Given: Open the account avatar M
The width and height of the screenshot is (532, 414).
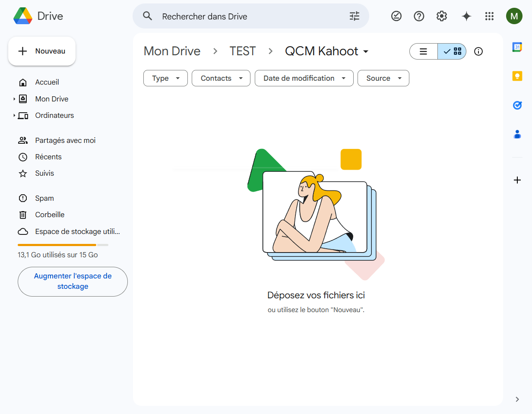Looking at the screenshot, I should [x=514, y=16].
